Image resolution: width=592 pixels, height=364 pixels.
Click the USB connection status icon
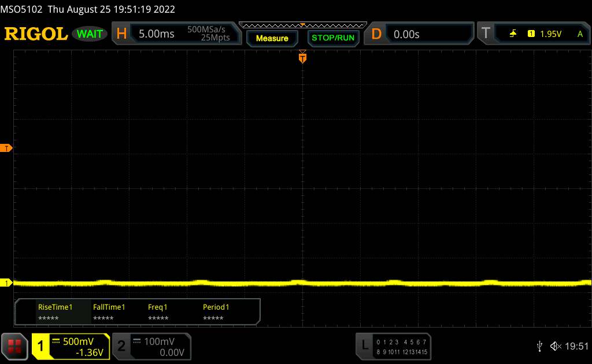(539, 346)
